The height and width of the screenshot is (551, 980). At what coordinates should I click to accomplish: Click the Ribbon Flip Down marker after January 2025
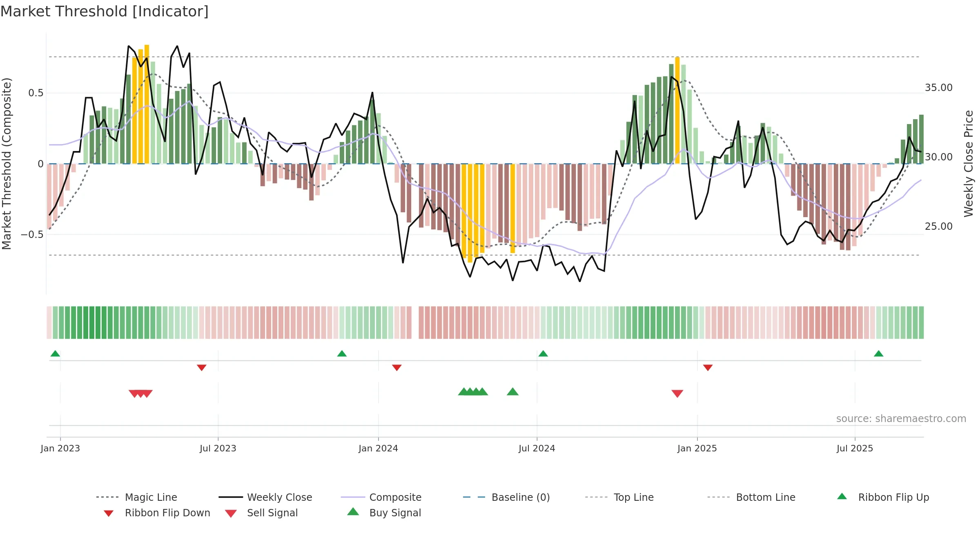708,368
